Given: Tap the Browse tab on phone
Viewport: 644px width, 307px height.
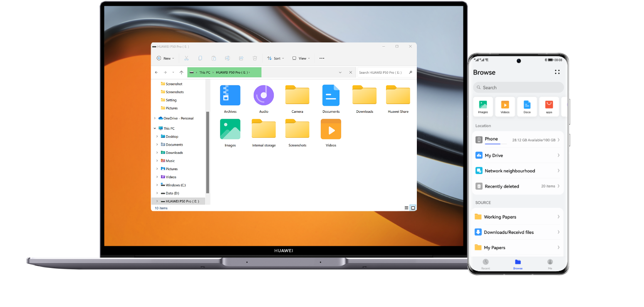Looking at the screenshot, I should pyautogui.click(x=518, y=264).
